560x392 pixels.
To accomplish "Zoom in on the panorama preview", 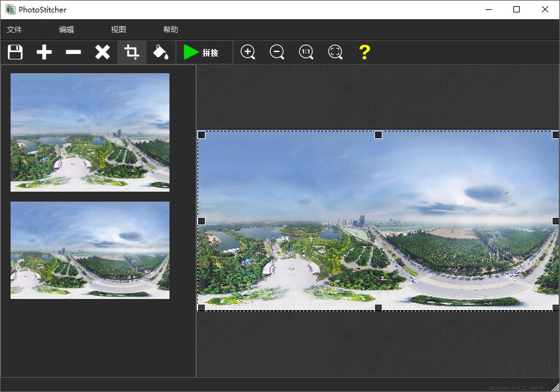I will click(x=248, y=52).
